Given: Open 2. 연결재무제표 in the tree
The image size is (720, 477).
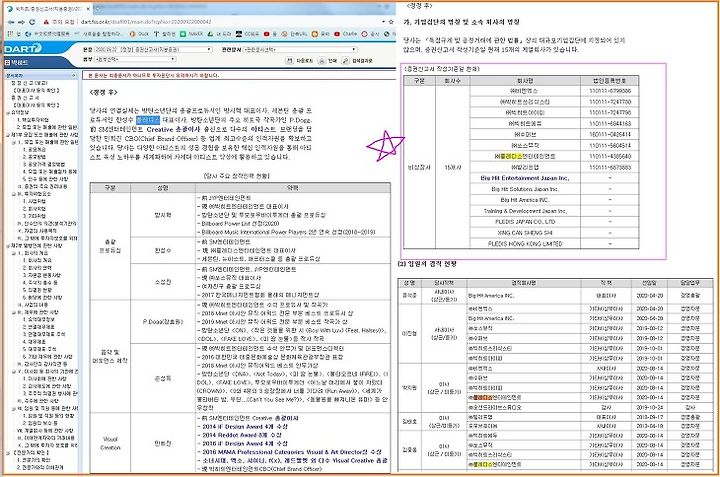Looking at the screenshot, I should pos(39,327).
